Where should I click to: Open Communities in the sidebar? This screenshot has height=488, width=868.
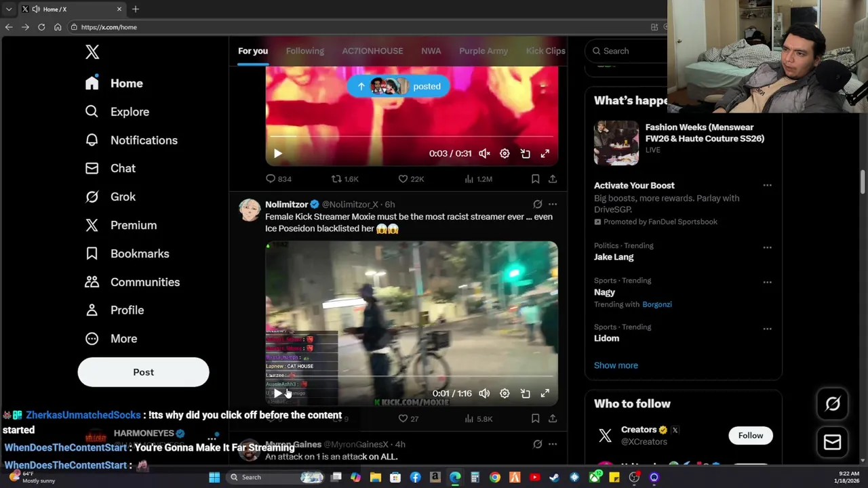coord(132,282)
